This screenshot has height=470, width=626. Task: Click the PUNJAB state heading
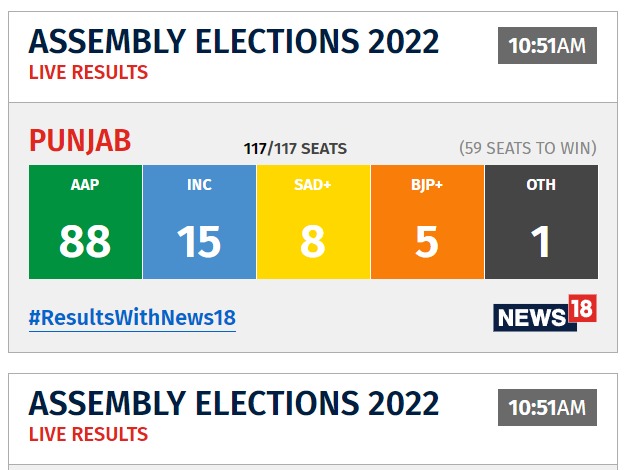coord(80,141)
